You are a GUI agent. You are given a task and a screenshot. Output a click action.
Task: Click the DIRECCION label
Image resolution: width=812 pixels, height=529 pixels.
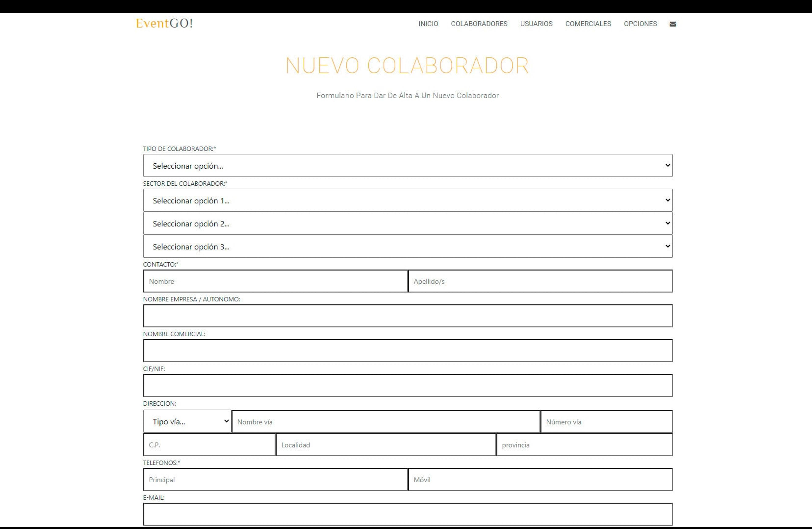159,404
